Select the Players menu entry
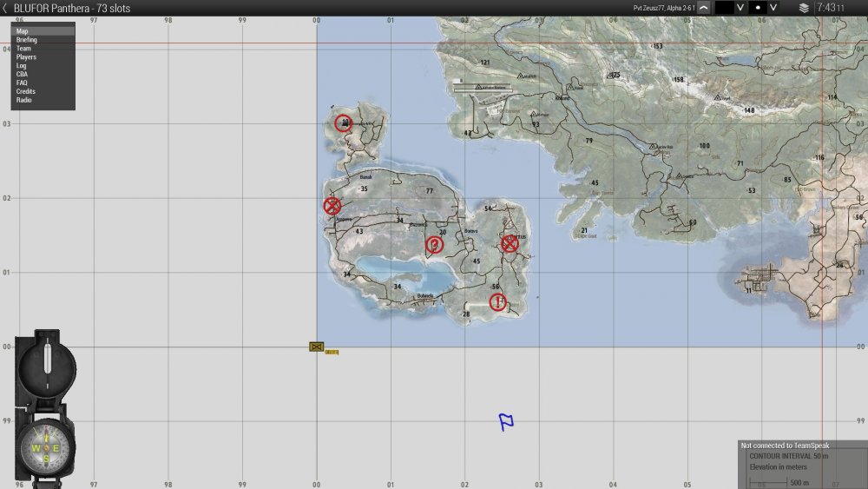868x489 pixels. coord(26,57)
